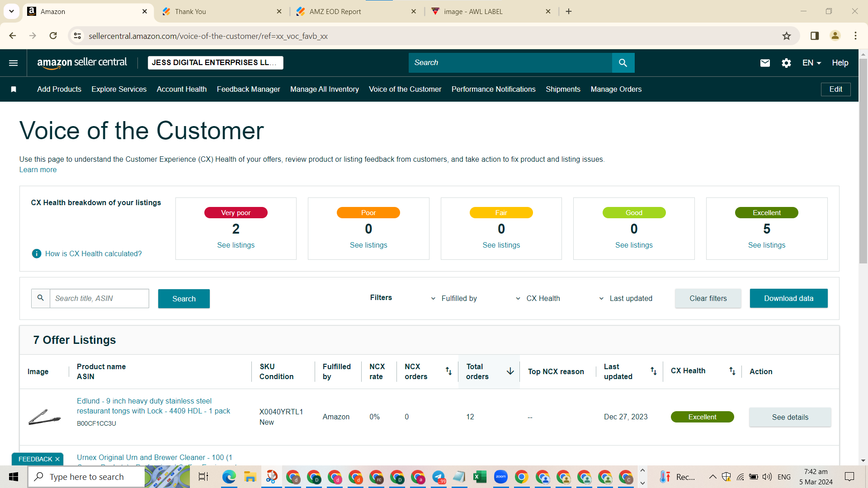Go back to previous page
The width and height of the screenshot is (868, 488).
(13, 36)
